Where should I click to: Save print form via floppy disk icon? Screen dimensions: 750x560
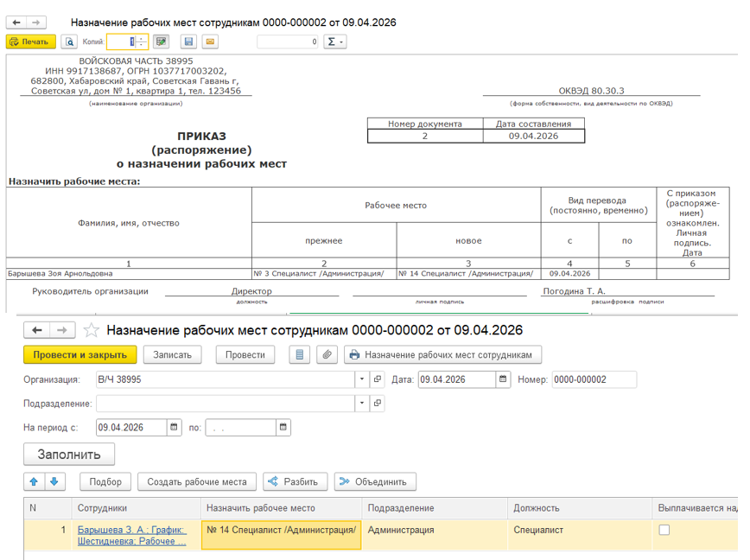click(188, 41)
